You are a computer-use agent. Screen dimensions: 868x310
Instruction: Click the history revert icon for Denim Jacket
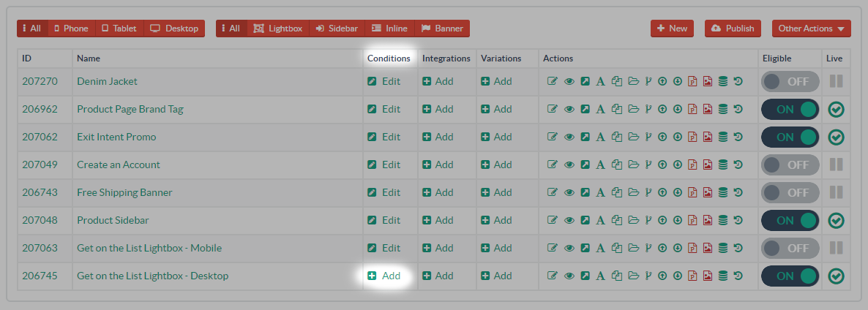click(738, 81)
